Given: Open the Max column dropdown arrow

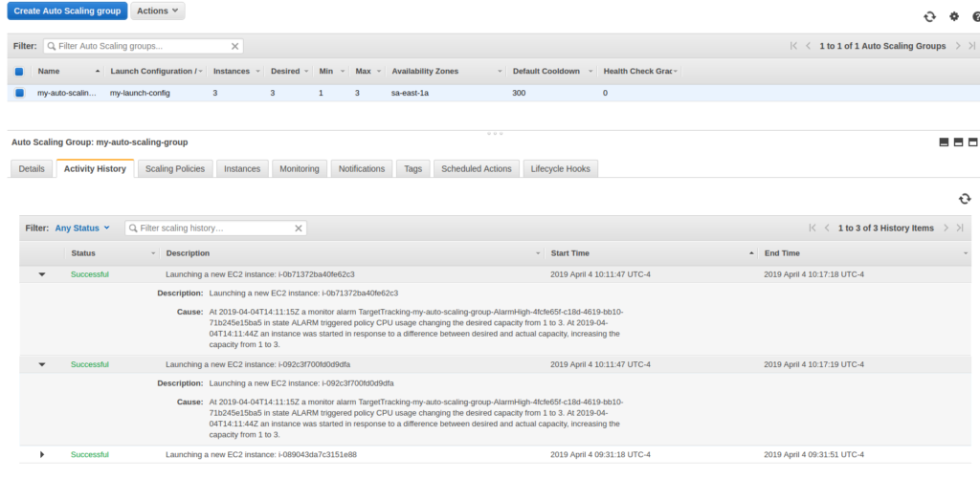Looking at the screenshot, I should (380, 71).
